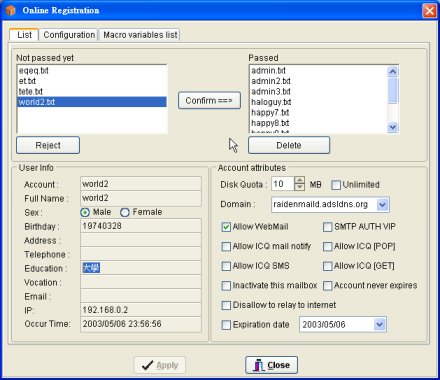The height and width of the screenshot is (380, 440).
Task: Select the Male radio button
Action: pos(85,212)
